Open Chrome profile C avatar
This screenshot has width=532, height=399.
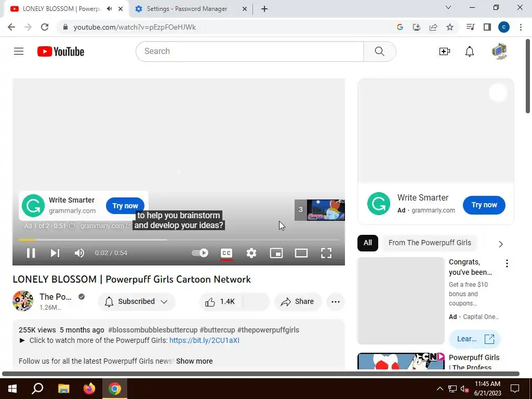504,27
